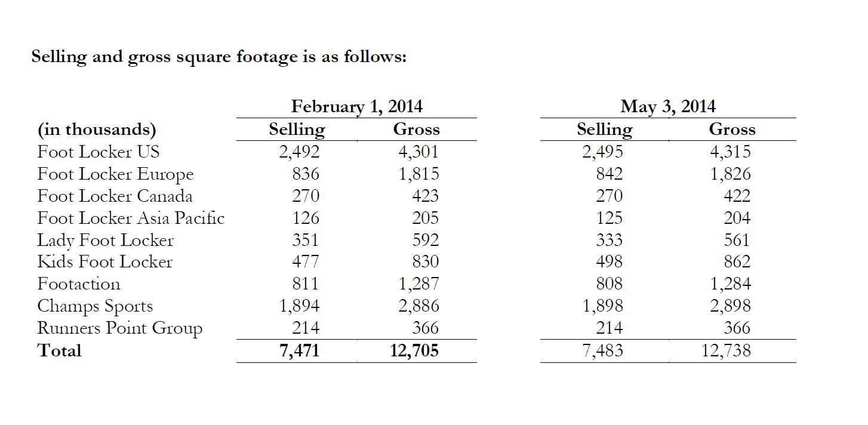
Task: Click the May 3, 2014 column header
Action: pyautogui.click(x=668, y=107)
